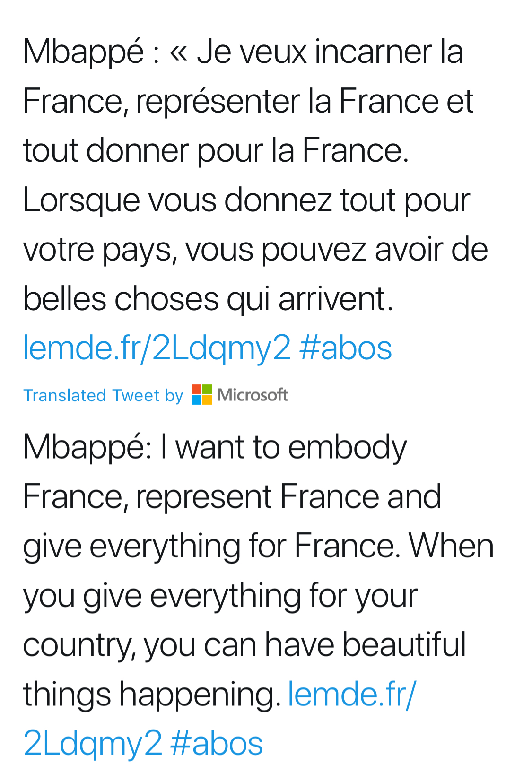This screenshot has height=782, width=532.
Task: Open the lemde.fr/ link in English translation
Action: click(352, 694)
